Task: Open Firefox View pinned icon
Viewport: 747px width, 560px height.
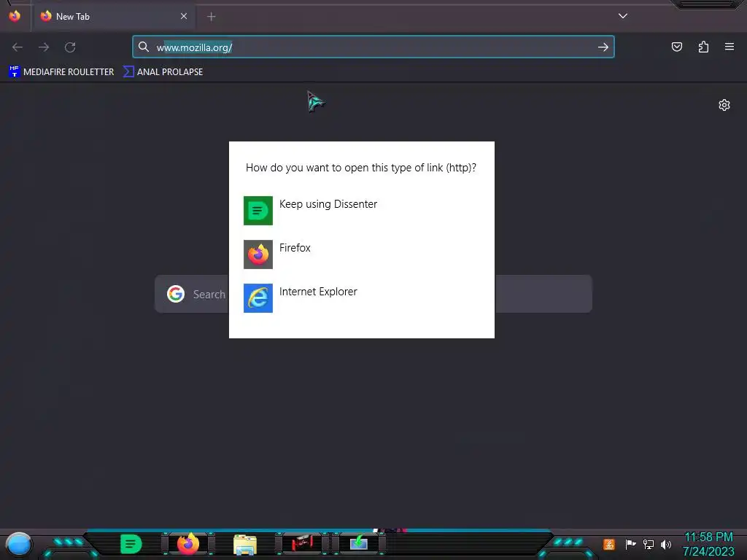Action: pos(15,16)
